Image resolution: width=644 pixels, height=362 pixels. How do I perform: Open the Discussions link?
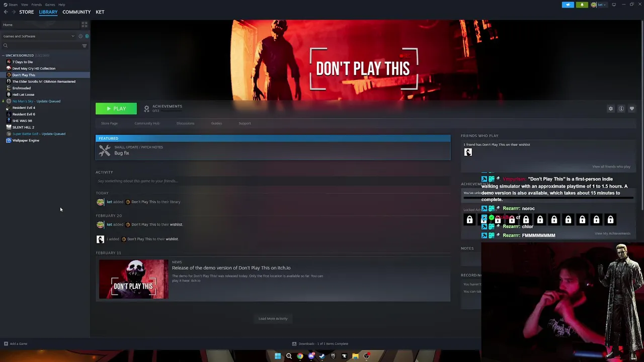pos(185,123)
